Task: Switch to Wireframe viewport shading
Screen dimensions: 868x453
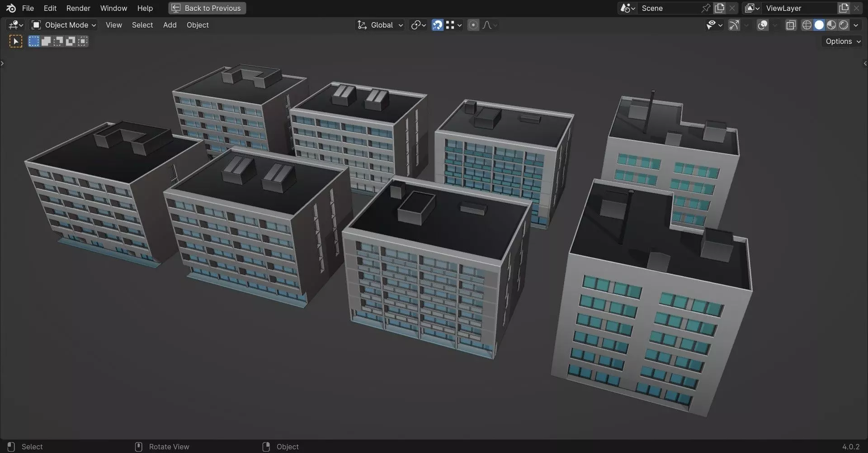Action: 807,25
